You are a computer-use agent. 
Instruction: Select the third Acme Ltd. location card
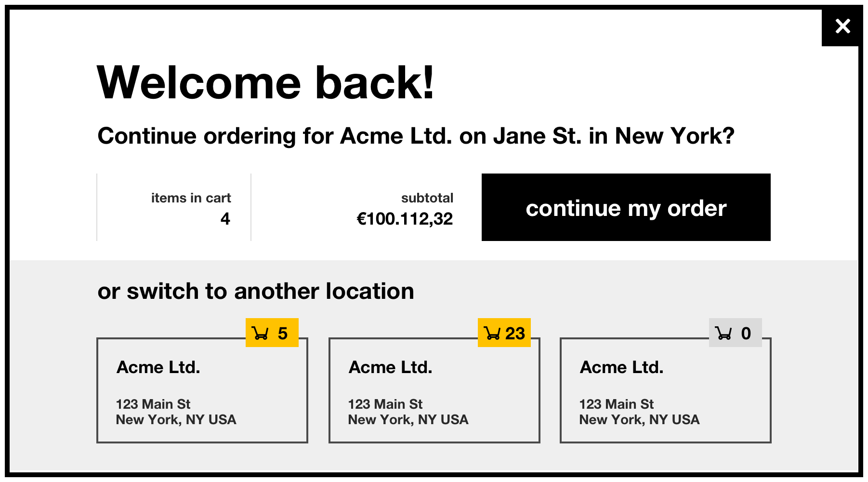pos(666,390)
